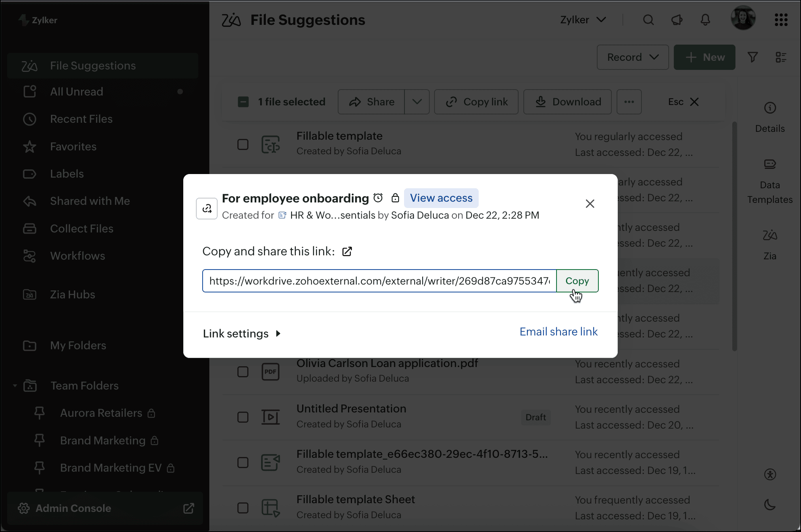This screenshot has width=801, height=532.
Task: Open link in new tab icon
Action: [347, 251]
